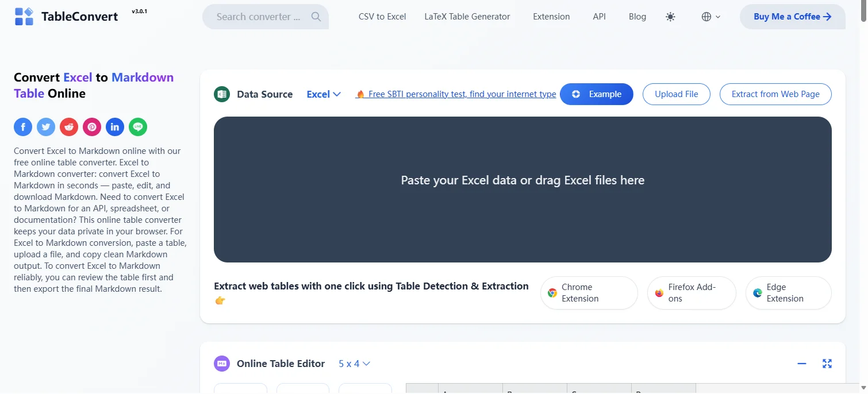Share the page on Twitter
The width and height of the screenshot is (868, 394).
45,126
